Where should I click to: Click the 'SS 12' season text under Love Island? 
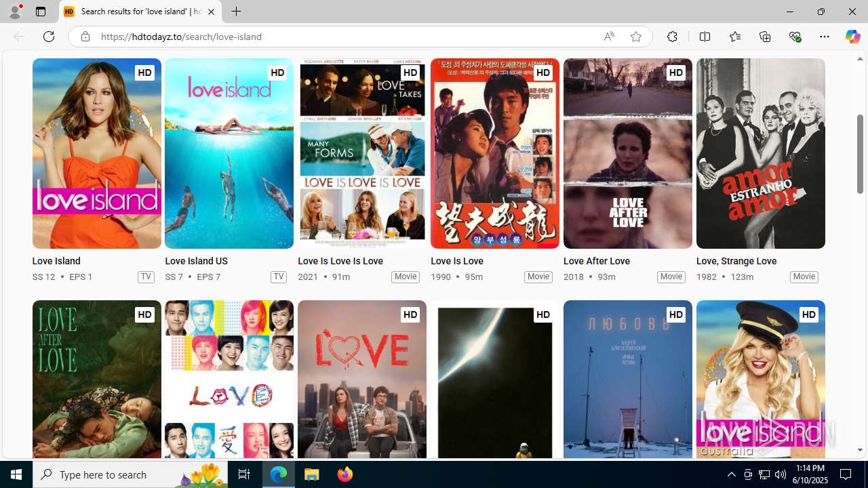tap(43, 277)
